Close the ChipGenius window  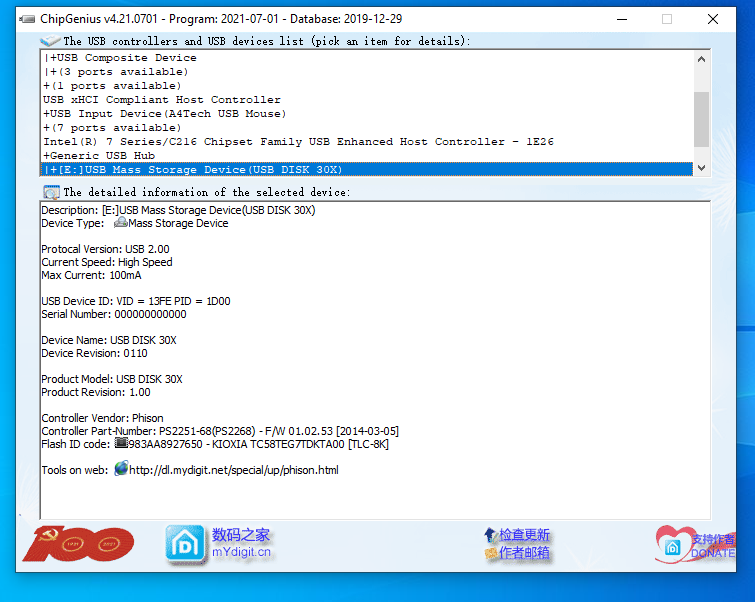click(x=713, y=19)
